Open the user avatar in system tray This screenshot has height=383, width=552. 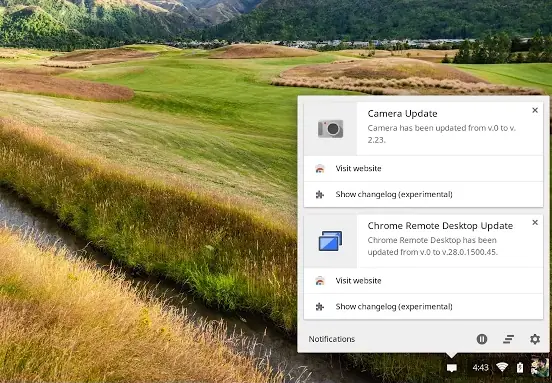(540, 368)
